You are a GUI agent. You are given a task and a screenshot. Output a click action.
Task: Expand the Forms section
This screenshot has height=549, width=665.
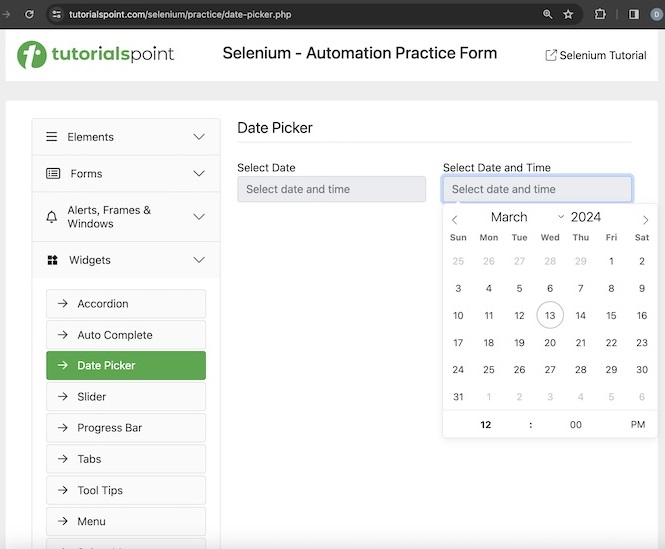point(126,174)
